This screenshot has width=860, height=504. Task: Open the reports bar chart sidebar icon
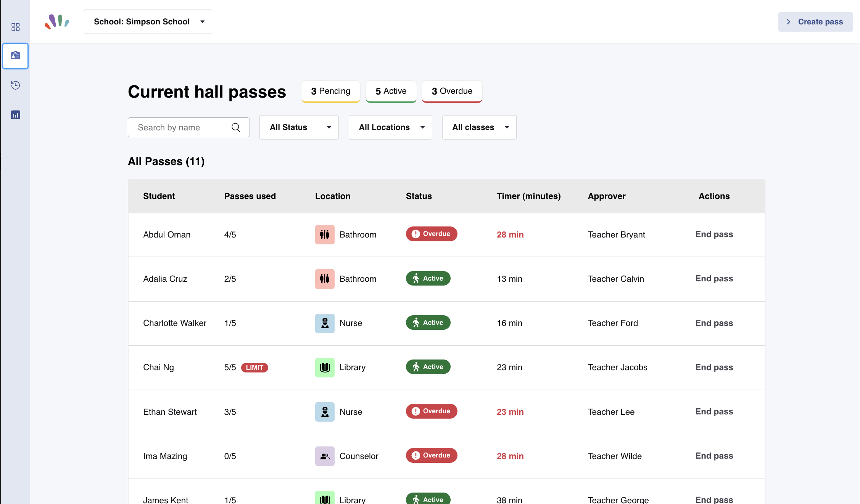15,115
